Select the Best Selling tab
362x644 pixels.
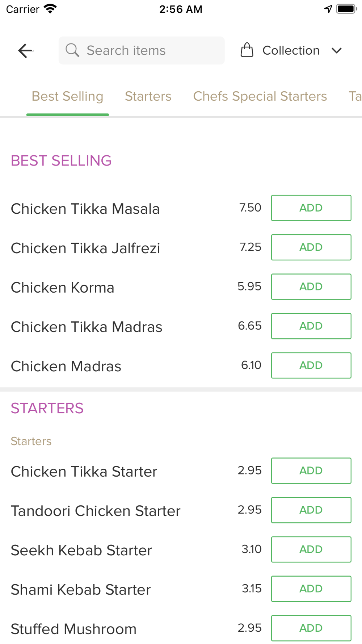[x=68, y=96]
